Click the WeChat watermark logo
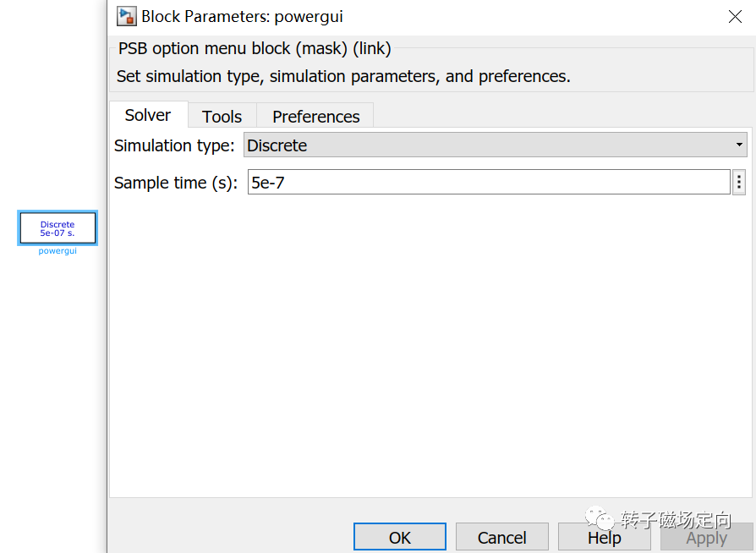Screen dimensions: 756x553 pos(600,518)
